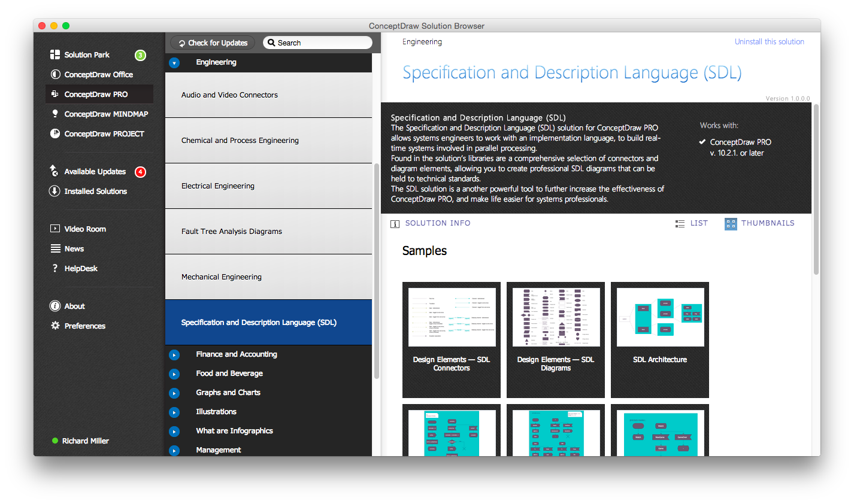Screen dimensions: 854x504
Task: Open the Preferences menu item
Action: click(x=85, y=326)
